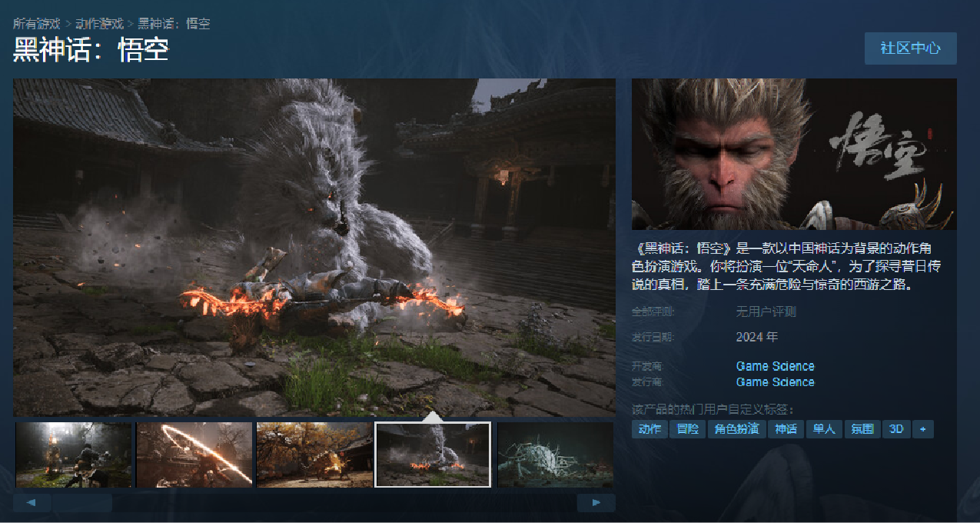Image resolution: width=980 pixels, height=523 pixels.
Task: Expand more tags with the + button
Action: pos(922,429)
